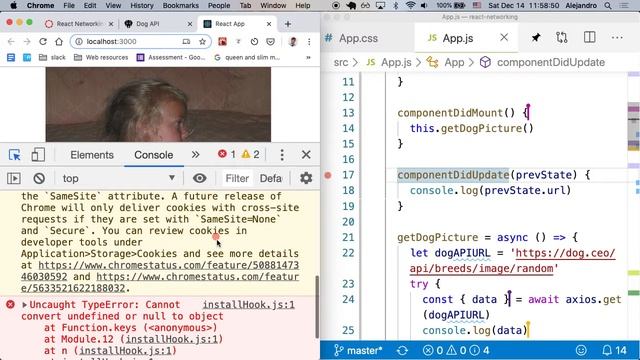Switch to the React Networking tab
Image resolution: width=640 pixels, height=360 pixels.
tap(79, 24)
